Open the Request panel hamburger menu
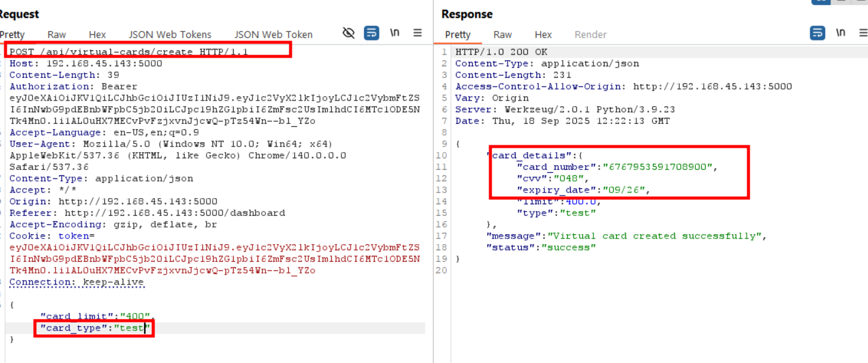This screenshot has height=363, width=868. (x=417, y=33)
